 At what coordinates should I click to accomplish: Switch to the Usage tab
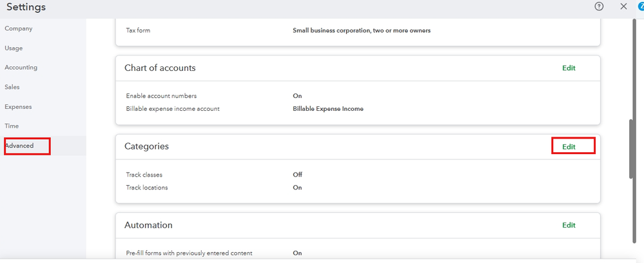coord(14,48)
